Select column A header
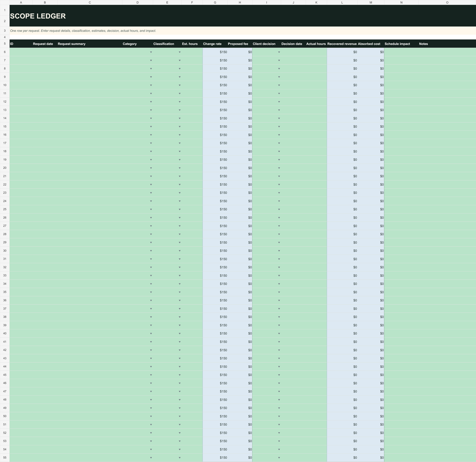This screenshot has width=476, height=462. coord(21,2)
